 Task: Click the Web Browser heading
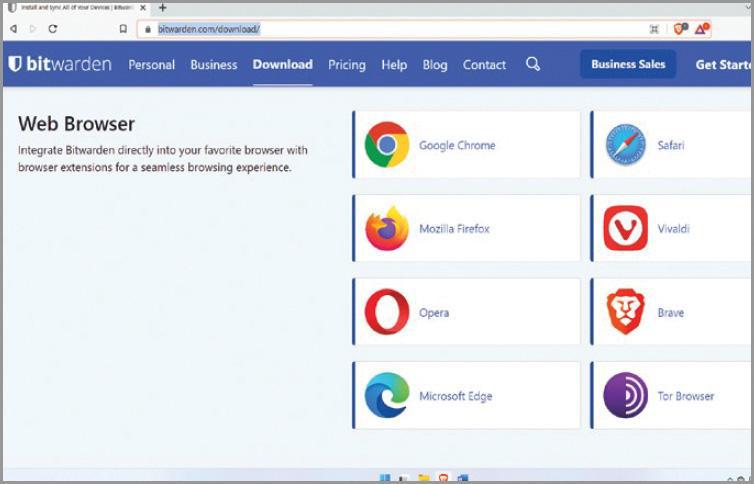pos(76,124)
